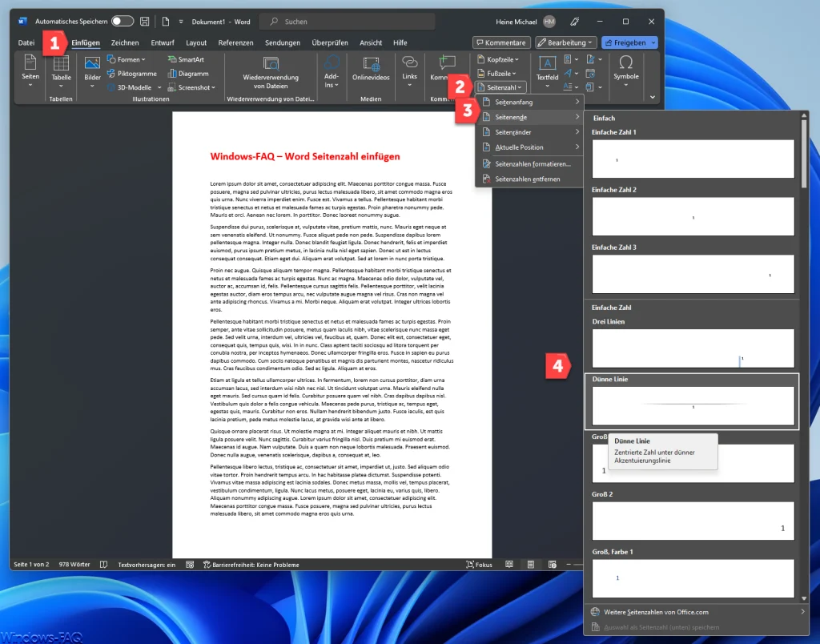Switch to the Entwurf tab
Image resolution: width=820 pixels, height=644 pixels.
[163, 43]
